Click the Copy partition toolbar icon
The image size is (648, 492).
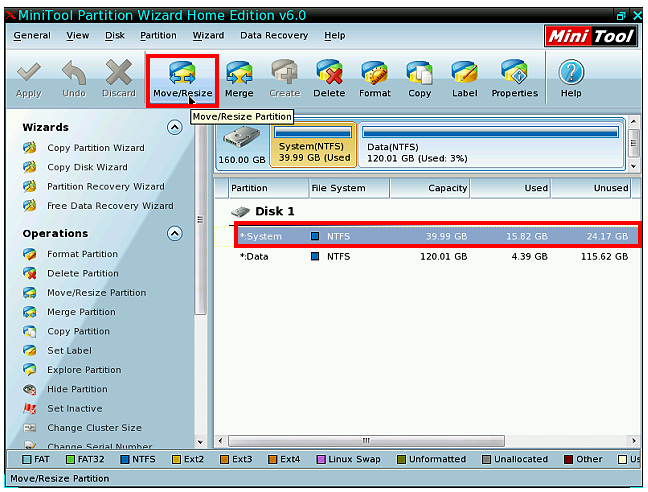(419, 79)
